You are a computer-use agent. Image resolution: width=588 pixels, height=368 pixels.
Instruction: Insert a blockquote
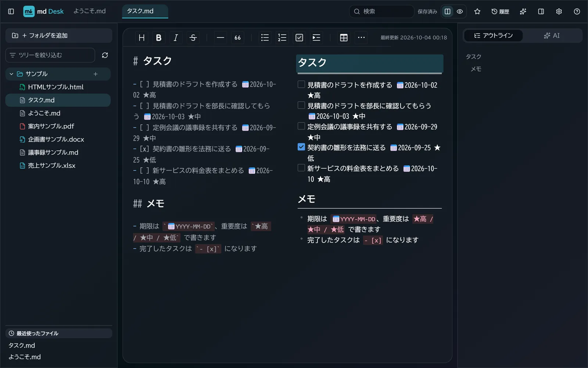click(x=238, y=38)
